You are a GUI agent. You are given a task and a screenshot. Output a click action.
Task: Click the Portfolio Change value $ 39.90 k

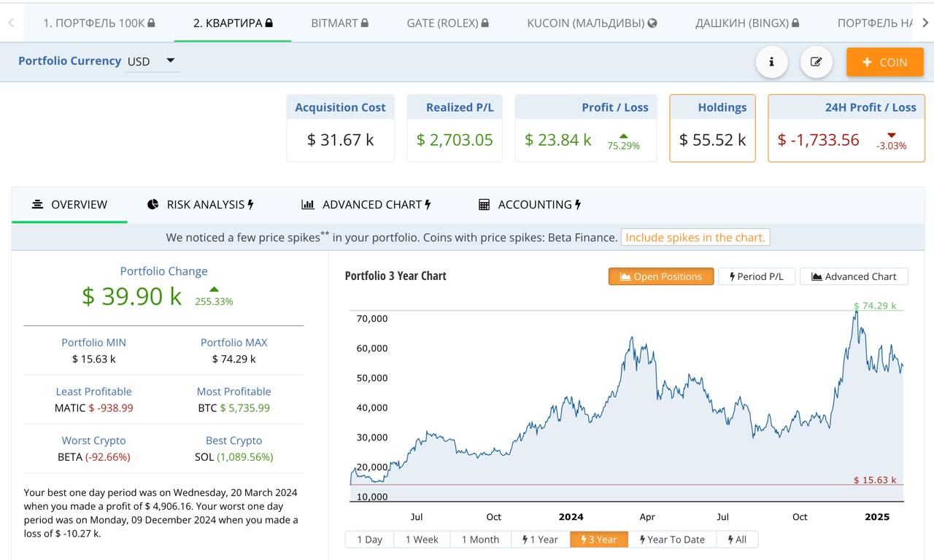[132, 296]
